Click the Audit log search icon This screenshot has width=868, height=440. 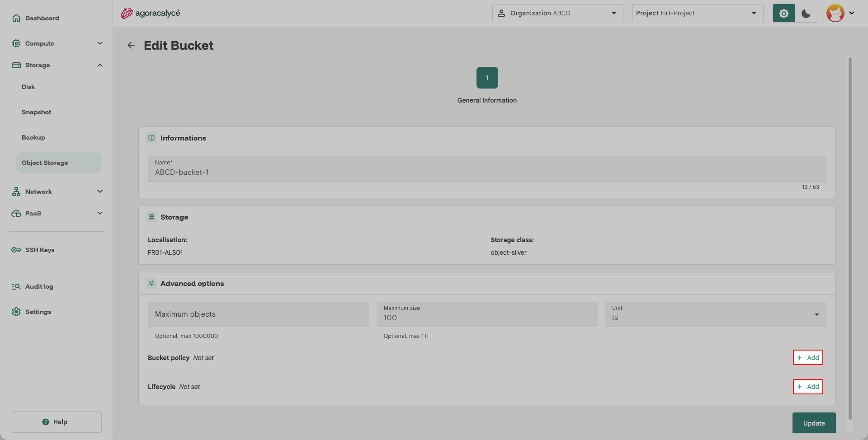(16, 286)
